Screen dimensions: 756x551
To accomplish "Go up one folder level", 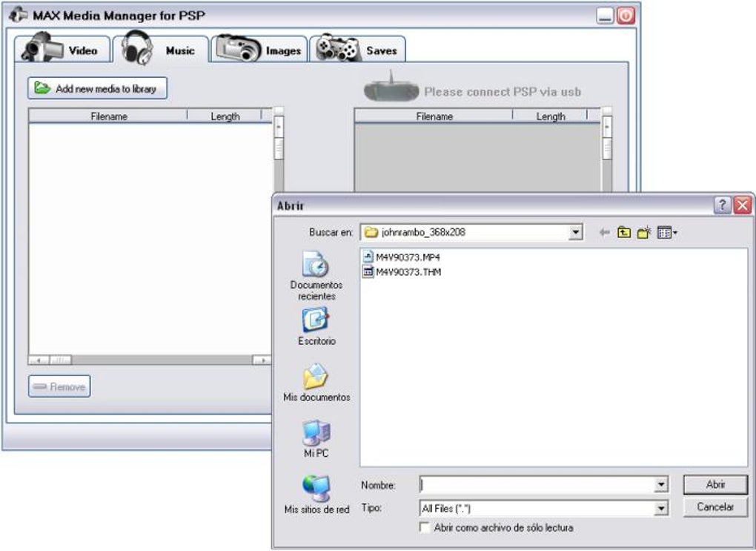I will tap(624, 233).
